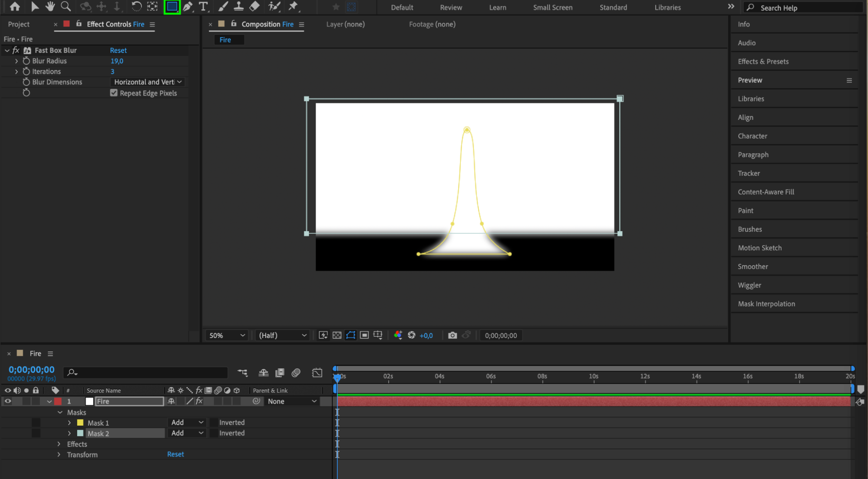Click the yellow Mask 1 color swatch
868x479 pixels.
click(80, 423)
